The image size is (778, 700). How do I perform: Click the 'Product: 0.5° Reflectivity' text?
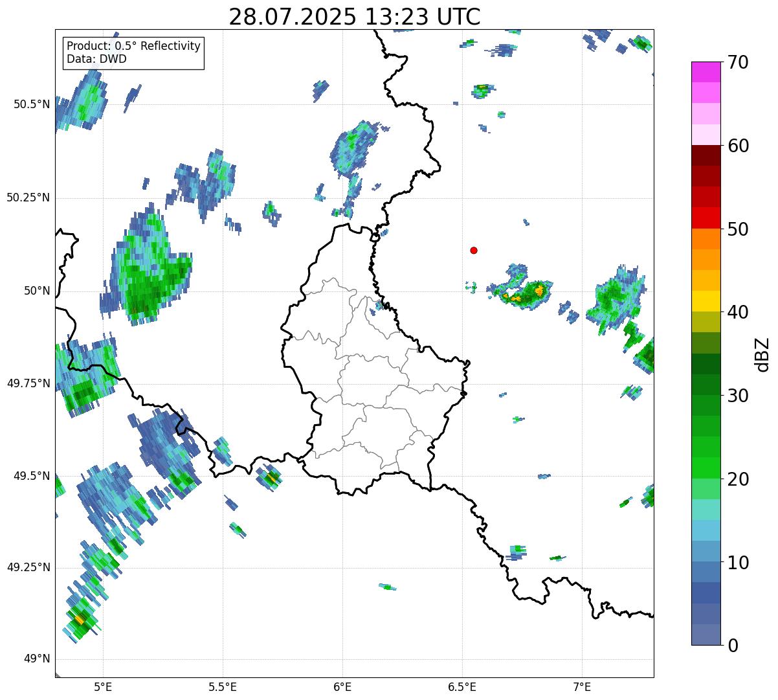pos(133,47)
